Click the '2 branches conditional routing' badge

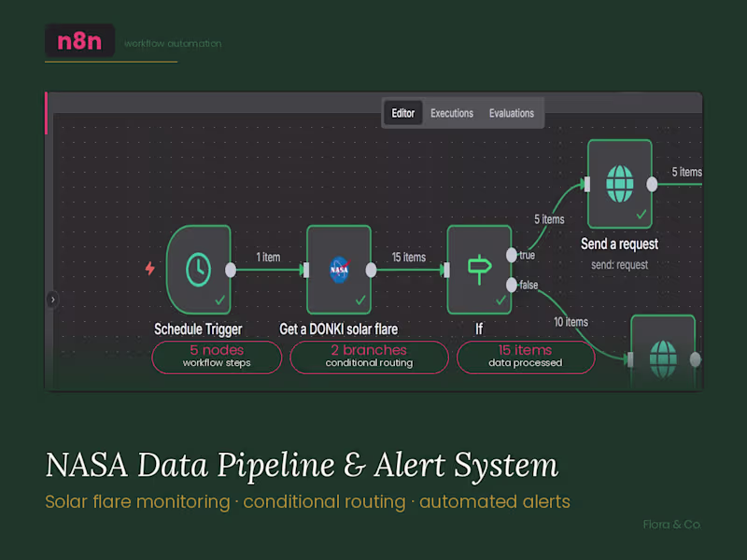[369, 357]
